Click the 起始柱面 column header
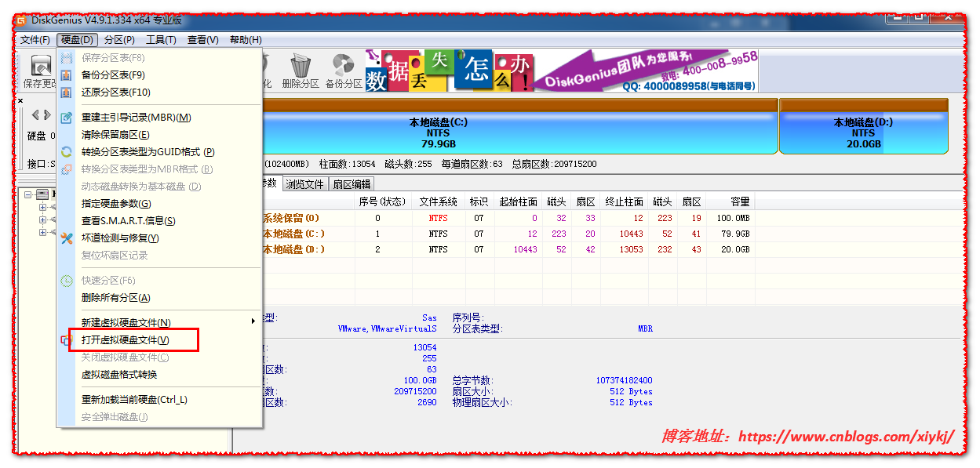The width and height of the screenshot is (980, 468). coord(518,201)
